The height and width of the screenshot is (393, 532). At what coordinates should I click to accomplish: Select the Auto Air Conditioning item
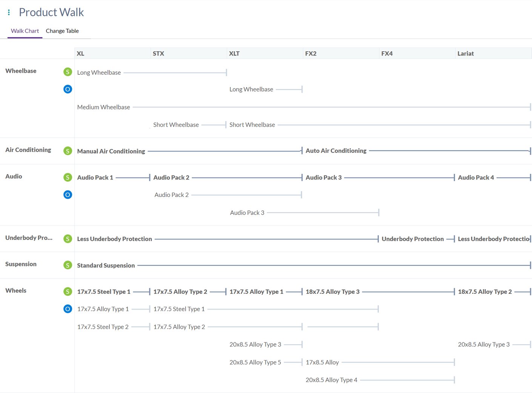pyautogui.click(x=336, y=150)
